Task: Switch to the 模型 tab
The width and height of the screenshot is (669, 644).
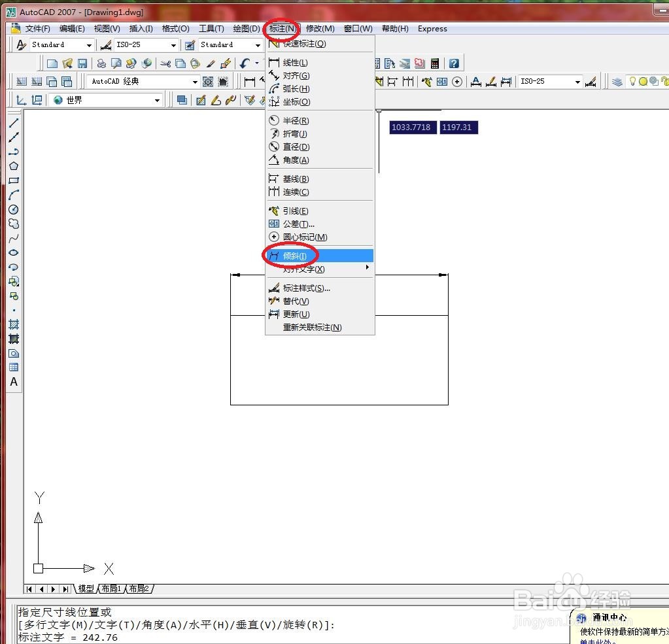Action: (86, 589)
